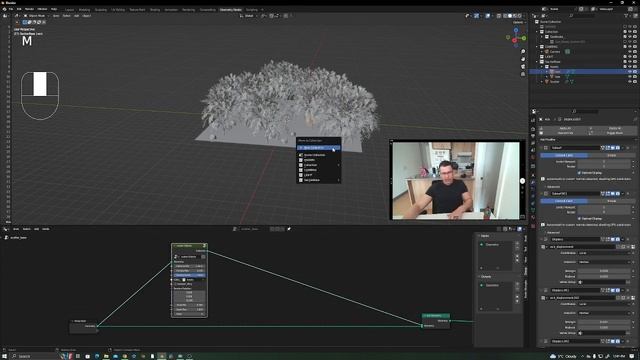Open the viewport Add menu
Viewport: 640px width, 360px height.
pyautogui.click(x=76, y=16)
